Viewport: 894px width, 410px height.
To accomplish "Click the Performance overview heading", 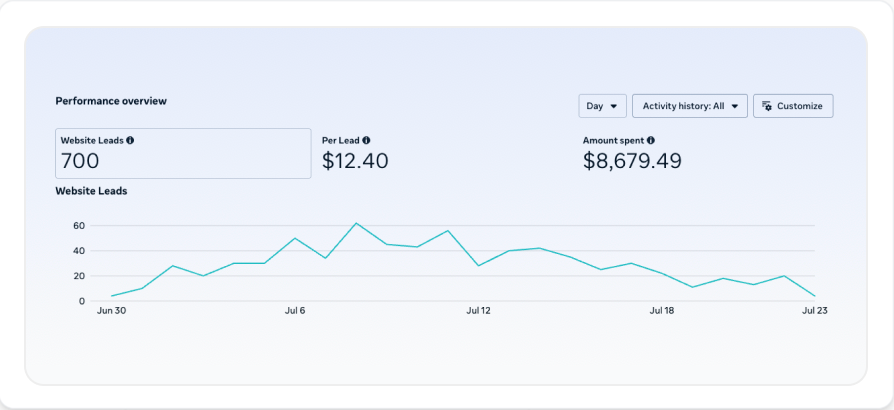I will pyautogui.click(x=111, y=101).
